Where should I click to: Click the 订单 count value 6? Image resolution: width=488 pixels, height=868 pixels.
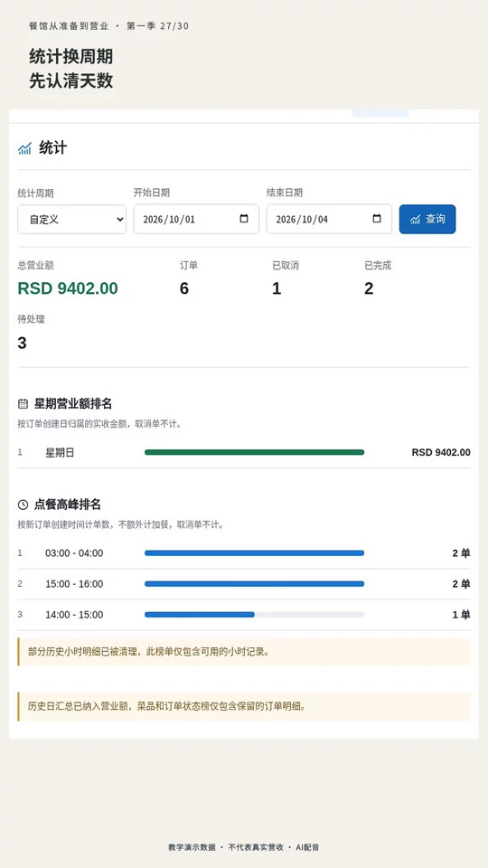point(184,288)
